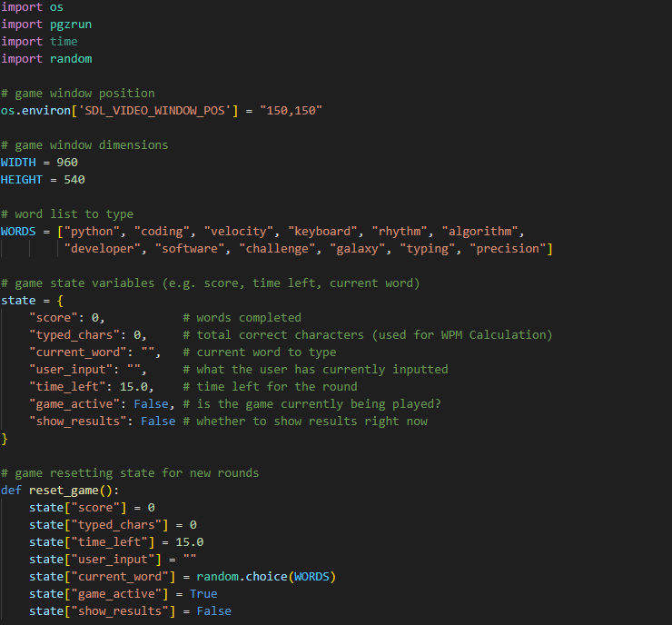Click the 'import time' line

click(38, 41)
